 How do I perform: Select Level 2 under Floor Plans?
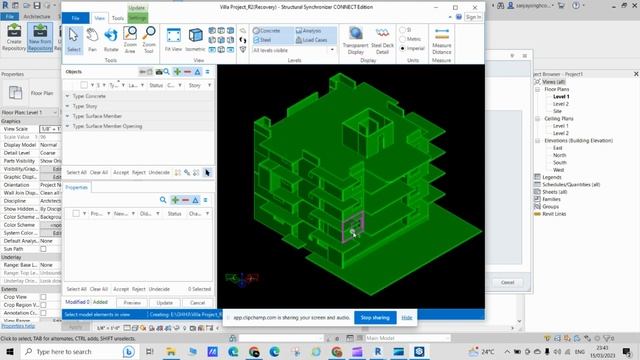[560, 104]
